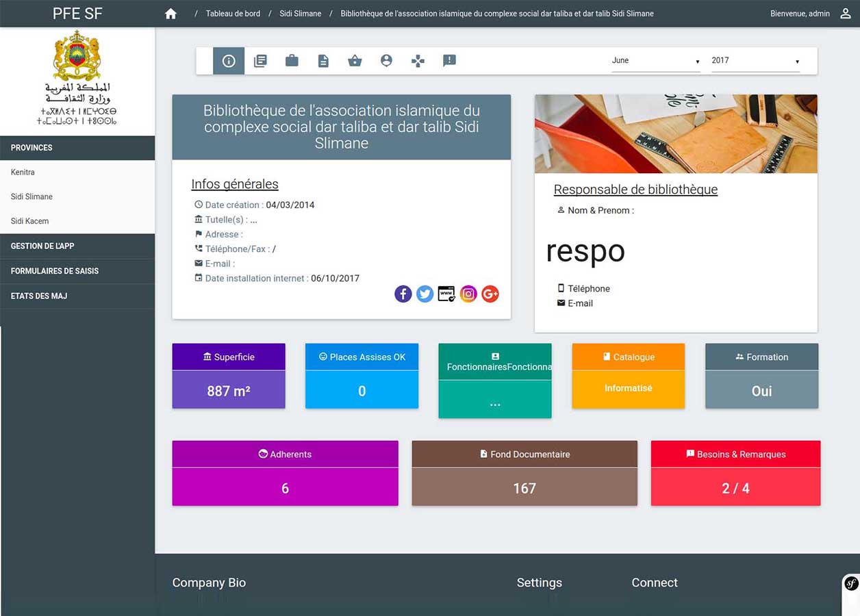This screenshot has height=616, width=860.
Task: Open the feedback alert toolbar icon
Action: 449,61
